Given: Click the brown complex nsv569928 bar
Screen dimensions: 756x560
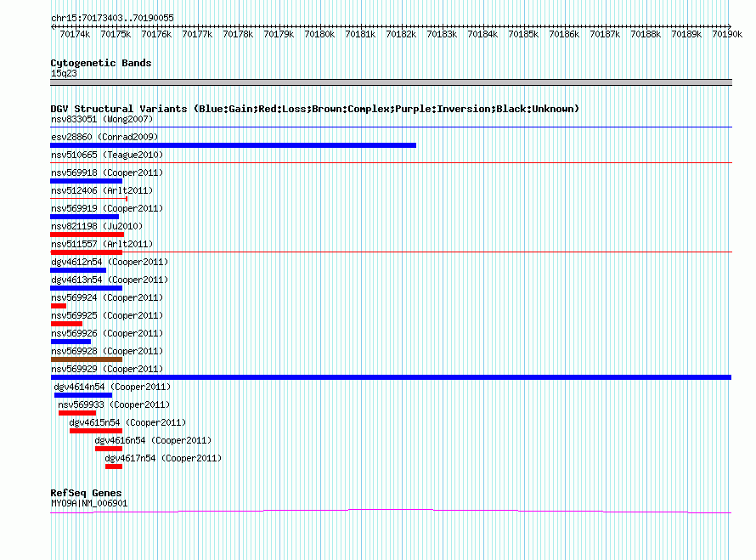Looking at the screenshot, I should click(87, 359).
